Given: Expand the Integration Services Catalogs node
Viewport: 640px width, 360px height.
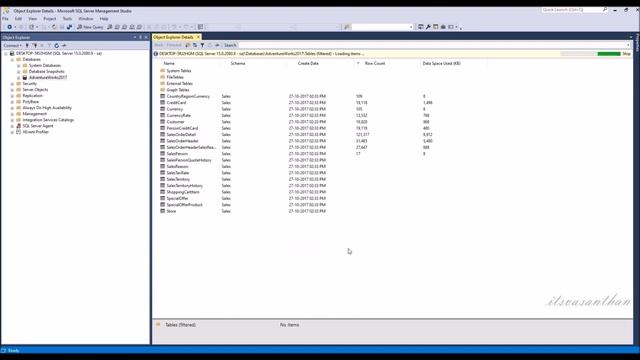Looking at the screenshot, I should (12, 120).
